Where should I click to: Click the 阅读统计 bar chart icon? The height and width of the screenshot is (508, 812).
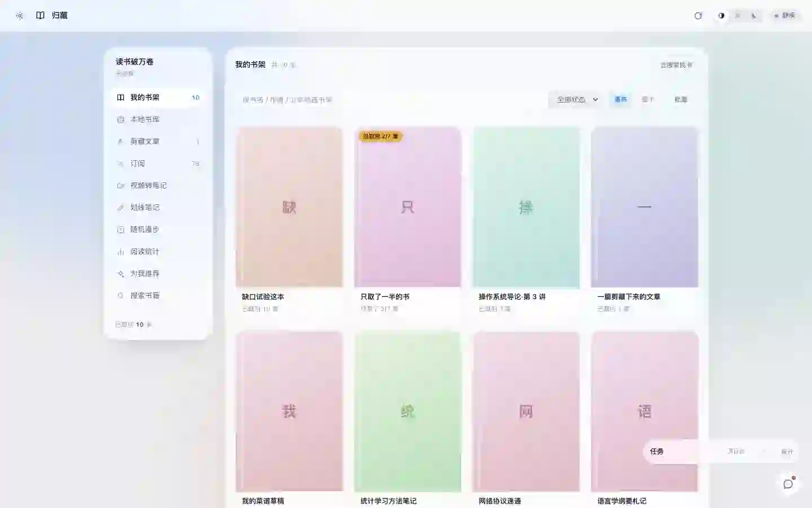pos(120,252)
